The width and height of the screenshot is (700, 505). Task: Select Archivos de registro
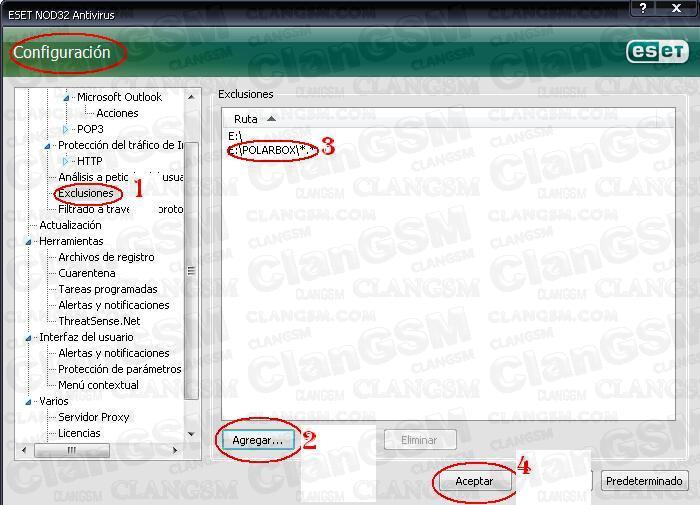click(106, 257)
